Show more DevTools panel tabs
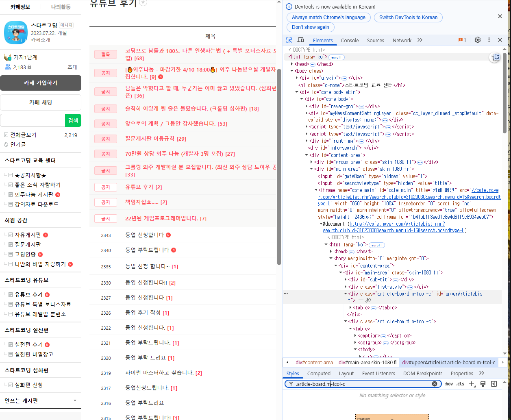This screenshot has width=511, height=420. pyautogui.click(x=420, y=40)
